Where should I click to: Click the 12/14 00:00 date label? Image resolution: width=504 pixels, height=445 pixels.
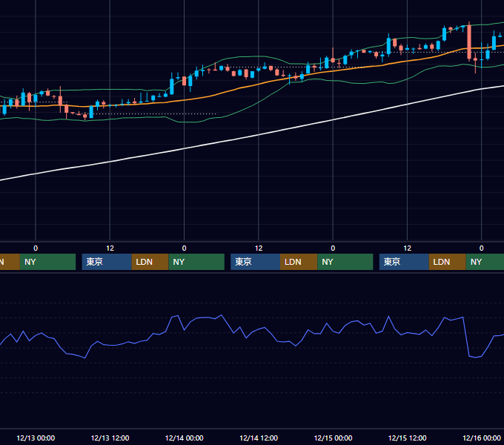coord(184,438)
